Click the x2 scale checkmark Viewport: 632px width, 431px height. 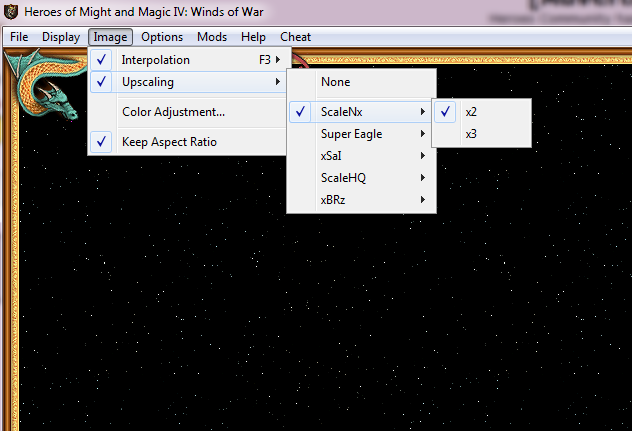[445, 112]
